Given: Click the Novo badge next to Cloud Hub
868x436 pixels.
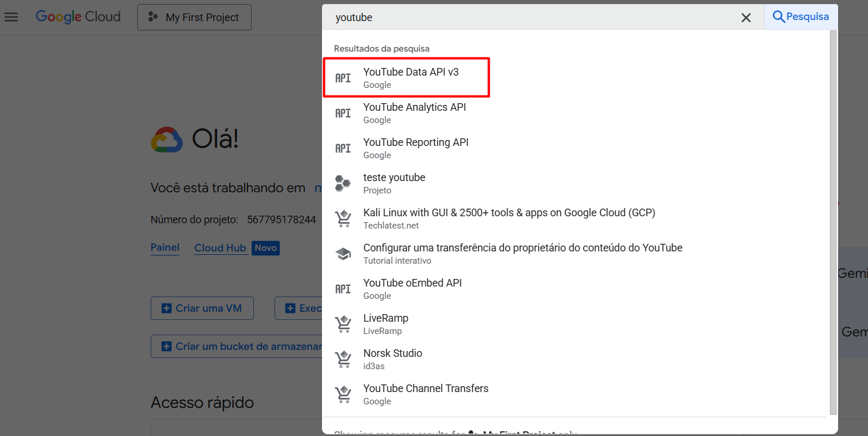Looking at the screenshot, I should [266, 248].
